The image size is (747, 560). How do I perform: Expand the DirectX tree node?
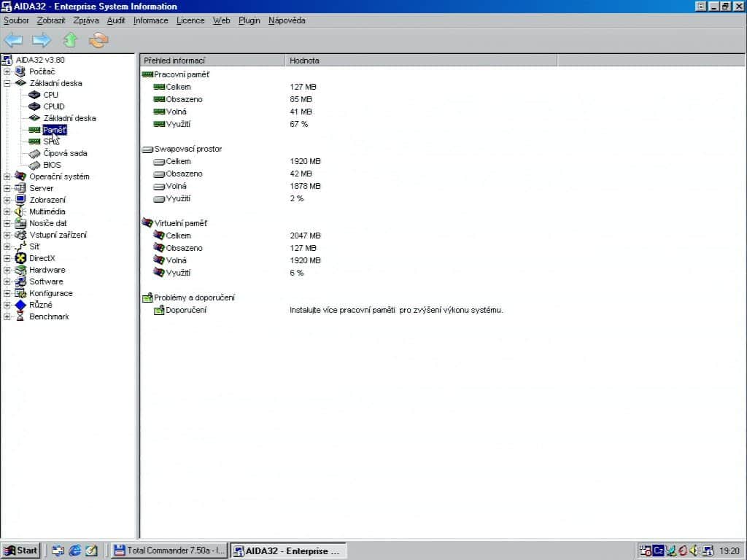[7, 258]
